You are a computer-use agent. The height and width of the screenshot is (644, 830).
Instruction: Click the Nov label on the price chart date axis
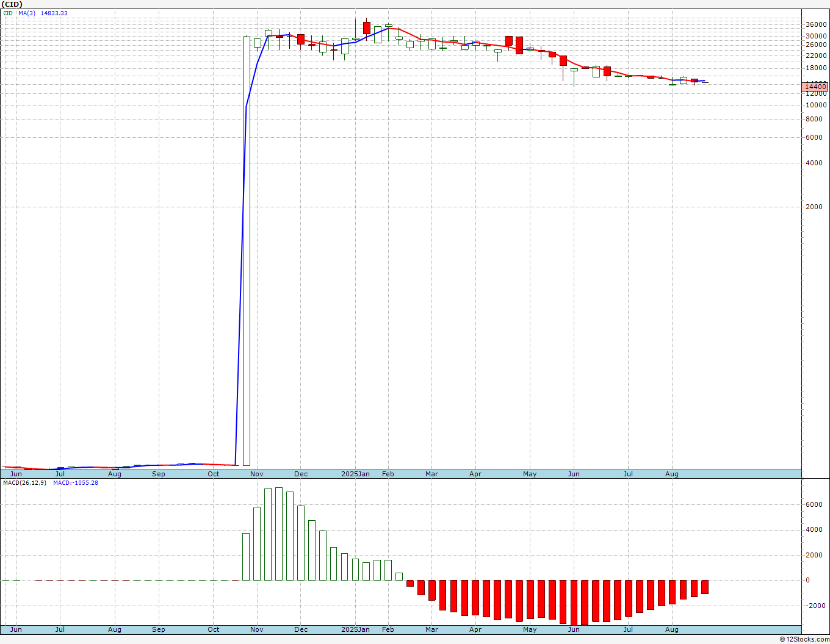tap(257, 474)
